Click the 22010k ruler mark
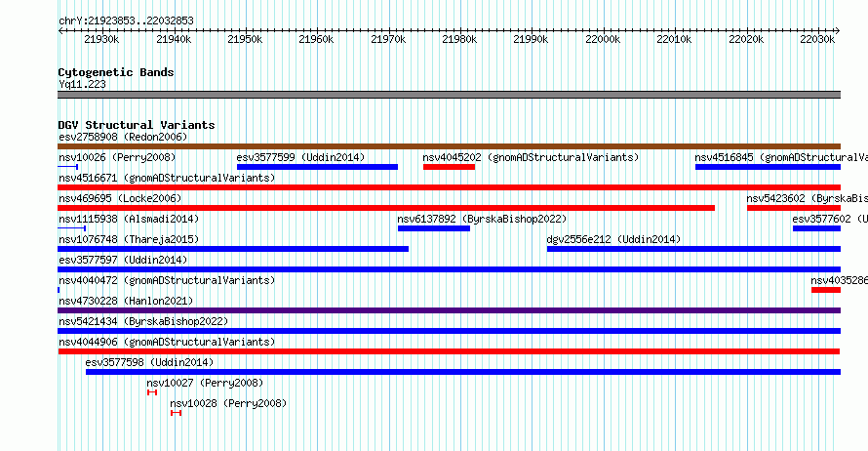868x451 pixels. [674, 39]
